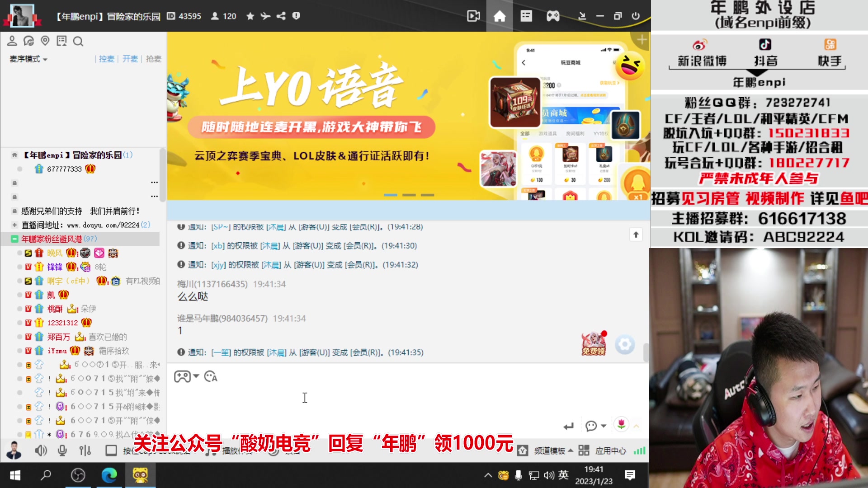
Task: Select user 12321312 in the member list
Action: coord(62,323)
